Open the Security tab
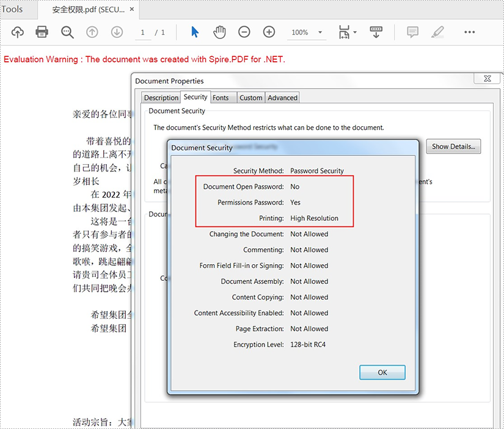Viewport: 504px width, 429px height. [x=195, y=97]
